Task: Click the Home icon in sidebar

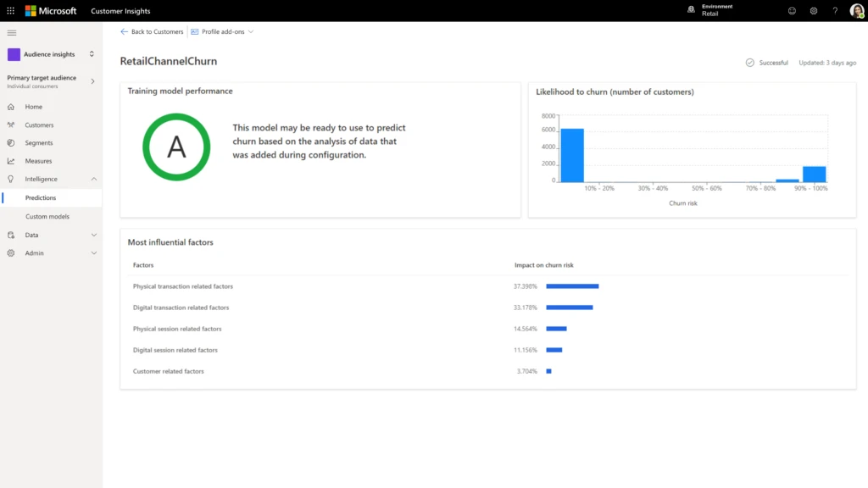Action: coord(11,107)
